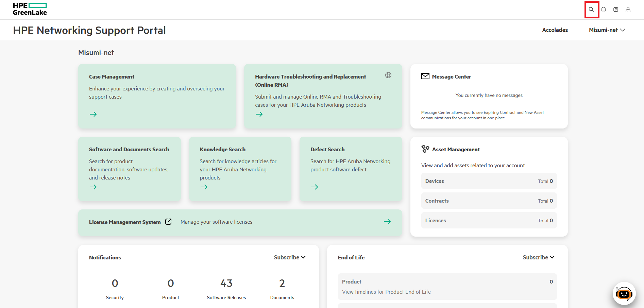Click the Asset Management heading
This screenshot has height=308, width=644.
point(456,150)
